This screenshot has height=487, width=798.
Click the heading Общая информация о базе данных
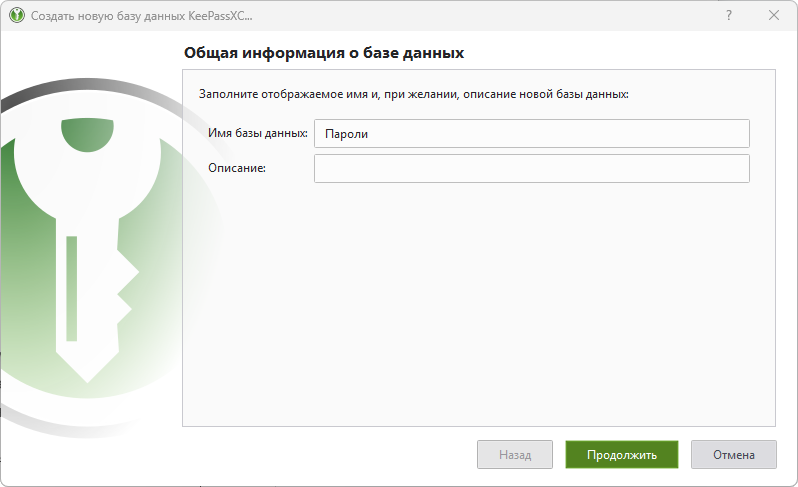point(324,53)
